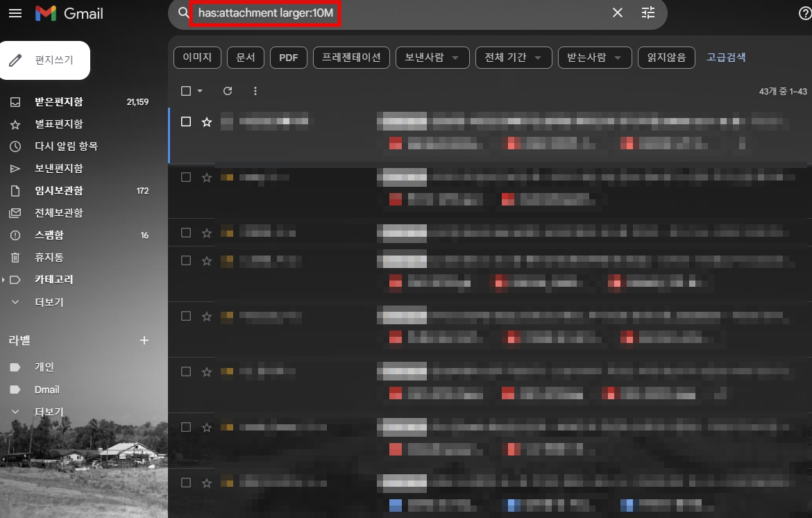This screenshot has height=518, width=812.
Task: Star the first email in the list
Action: click(x=206, y=122)
